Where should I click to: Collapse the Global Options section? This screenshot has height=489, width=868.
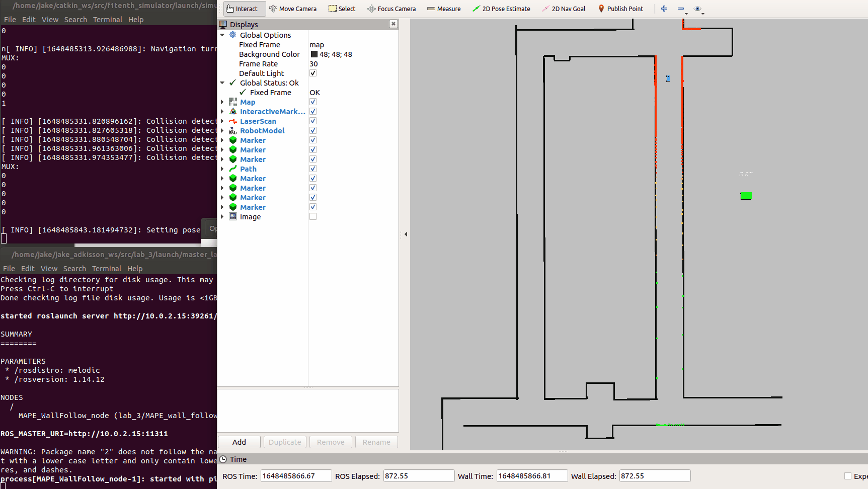[222, 35]
